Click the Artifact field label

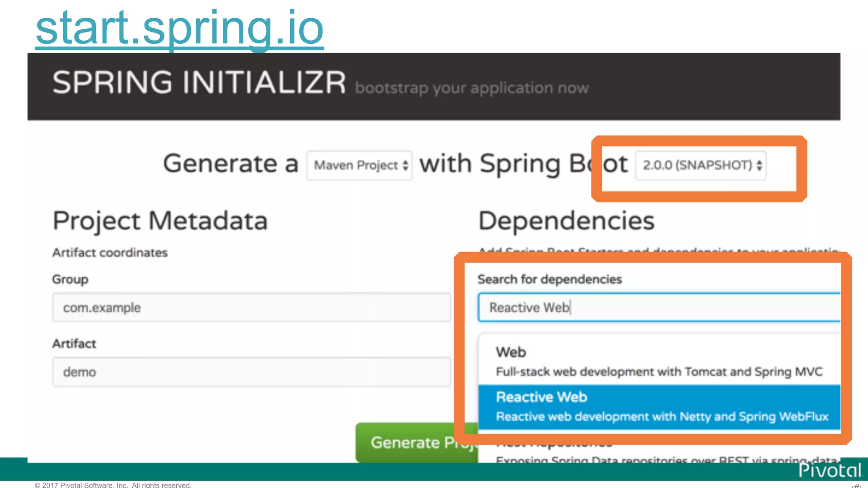coord(74,344)
